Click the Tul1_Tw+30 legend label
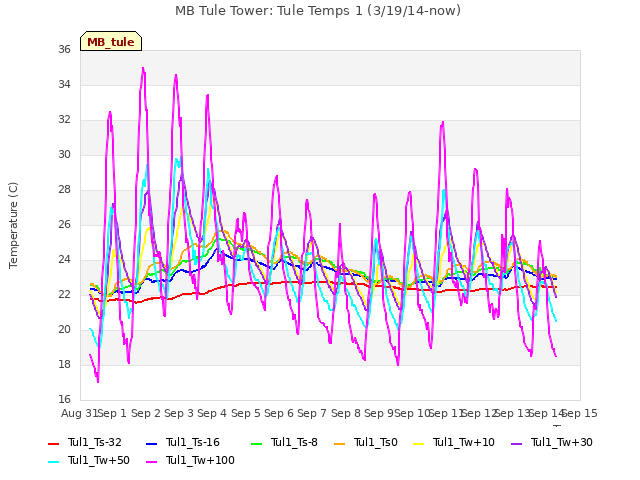 [562, 442]
